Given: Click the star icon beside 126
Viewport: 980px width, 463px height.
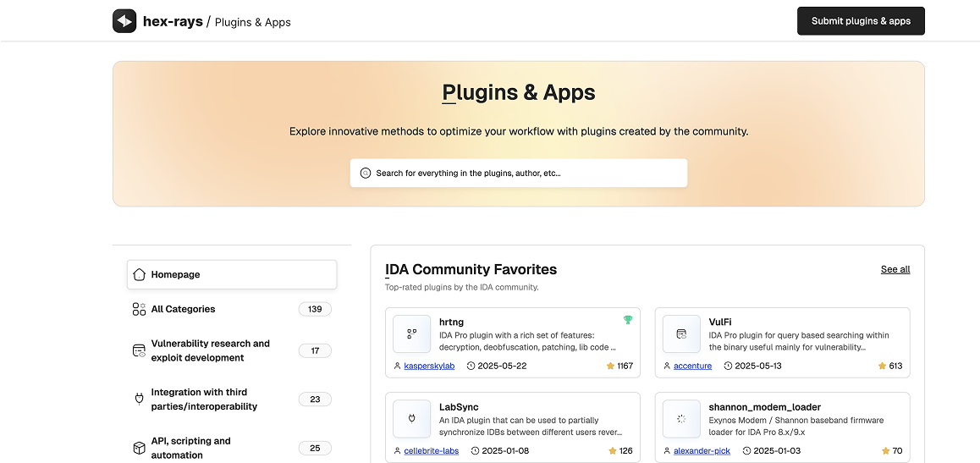Looking at the screenshot, I should tap(613, 451).
